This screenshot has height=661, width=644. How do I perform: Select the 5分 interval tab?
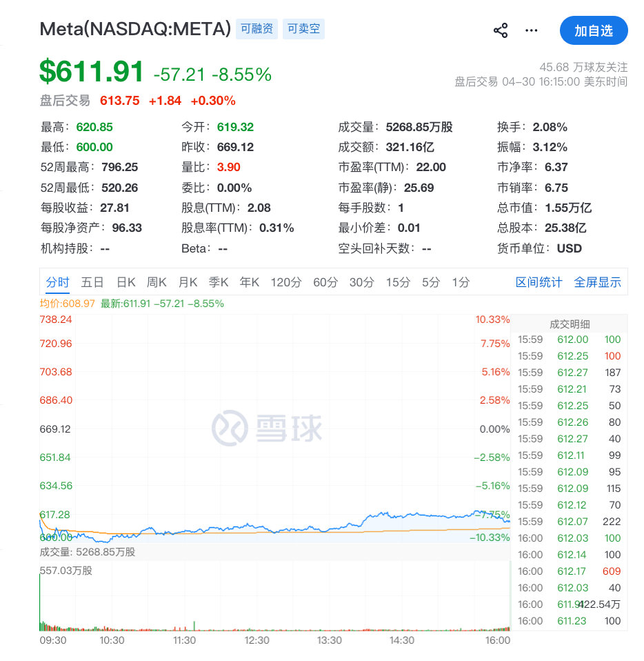pos(430,282)
